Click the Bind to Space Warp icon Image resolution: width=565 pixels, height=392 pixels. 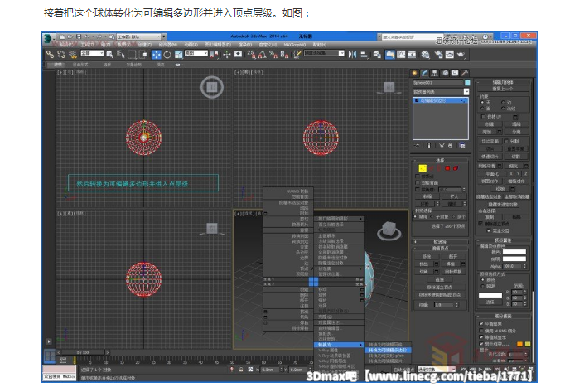[x=73, y=55]
